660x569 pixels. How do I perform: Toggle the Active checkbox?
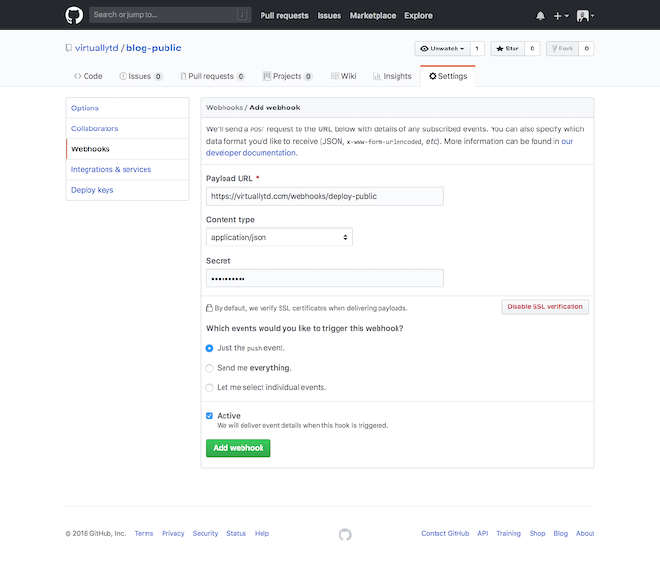click(x=209, y=416)
